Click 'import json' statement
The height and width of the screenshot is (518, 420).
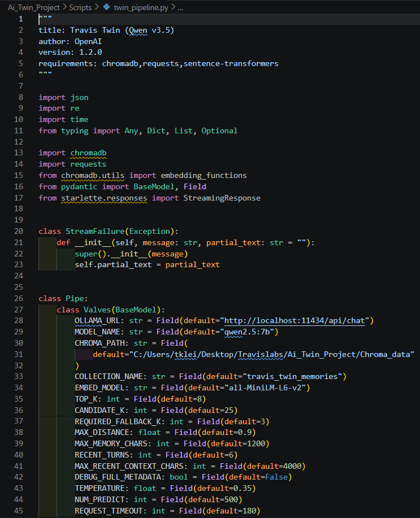point(63,98)
